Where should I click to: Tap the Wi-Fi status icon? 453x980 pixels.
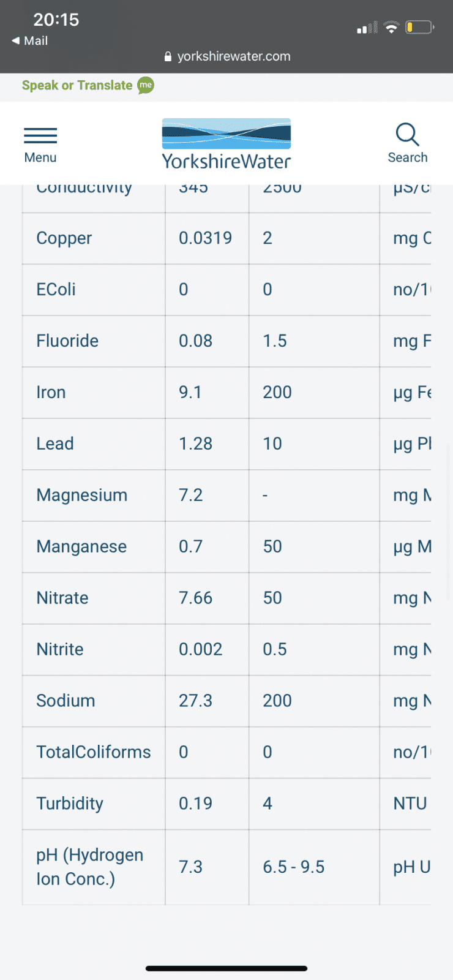click(391, 27)
